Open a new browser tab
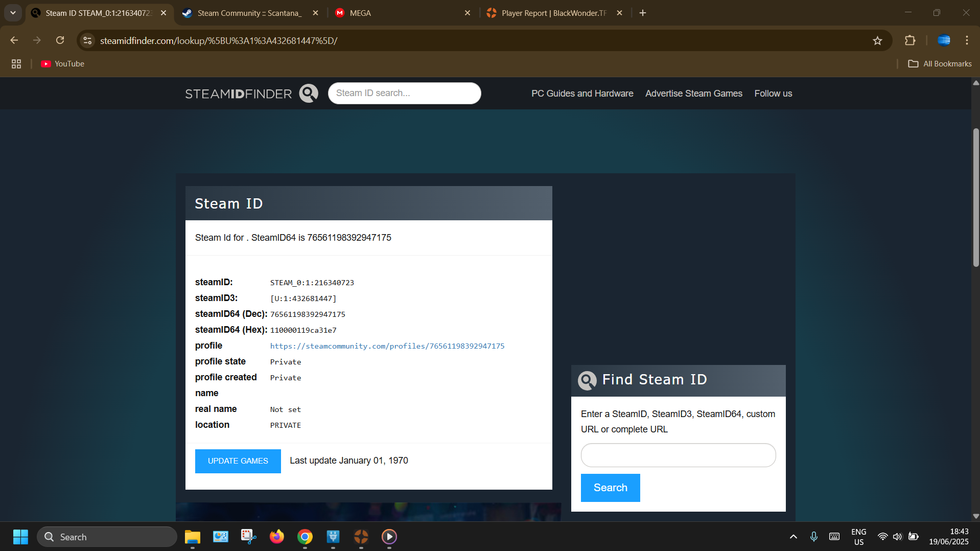This screenshot has height=551, width=980. tap(643, 13)
